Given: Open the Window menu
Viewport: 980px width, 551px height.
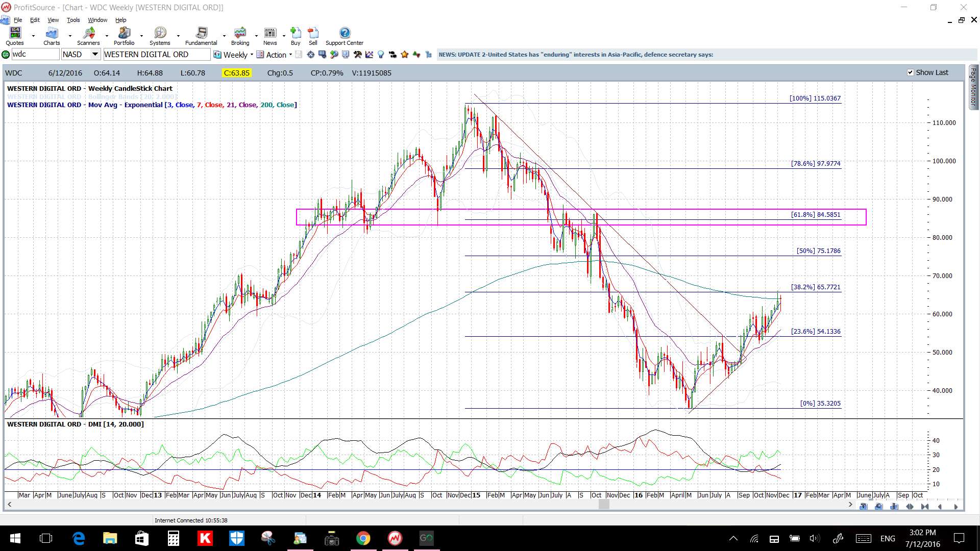Looking at the screenshot, I should 97,20.
